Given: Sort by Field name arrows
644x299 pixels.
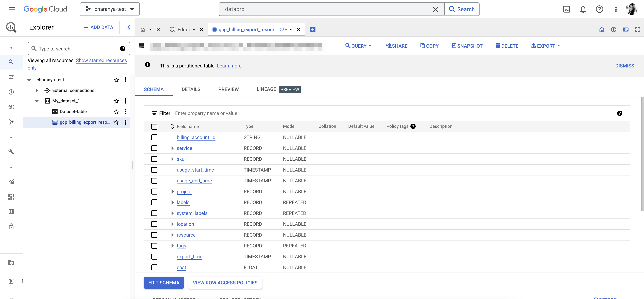Looking at the screenshot, I should tap(172, 127).
